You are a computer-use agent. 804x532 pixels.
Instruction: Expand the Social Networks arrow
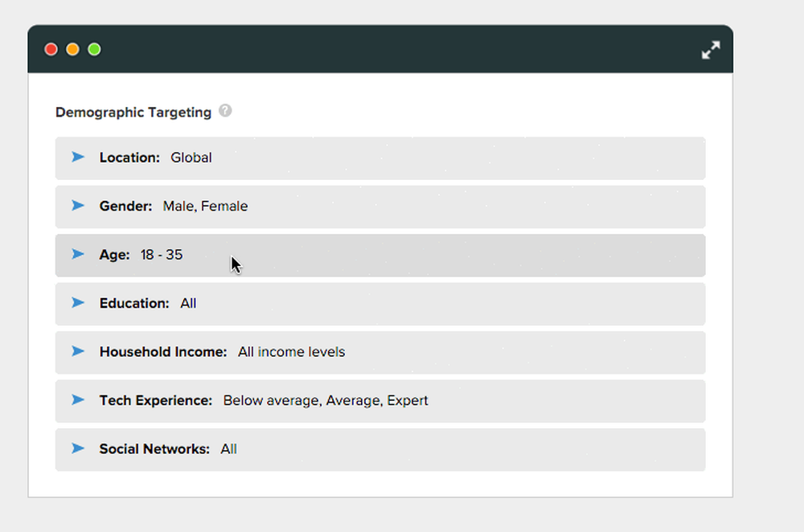pos(78,448)
